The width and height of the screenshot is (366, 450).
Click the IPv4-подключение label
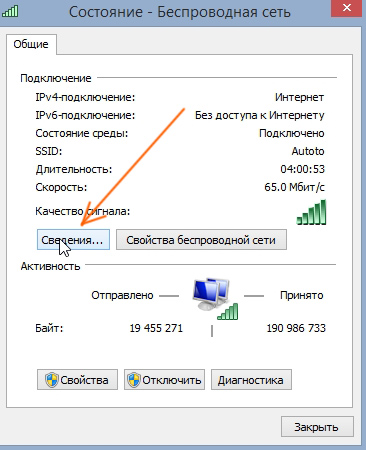tap(85, 97)
